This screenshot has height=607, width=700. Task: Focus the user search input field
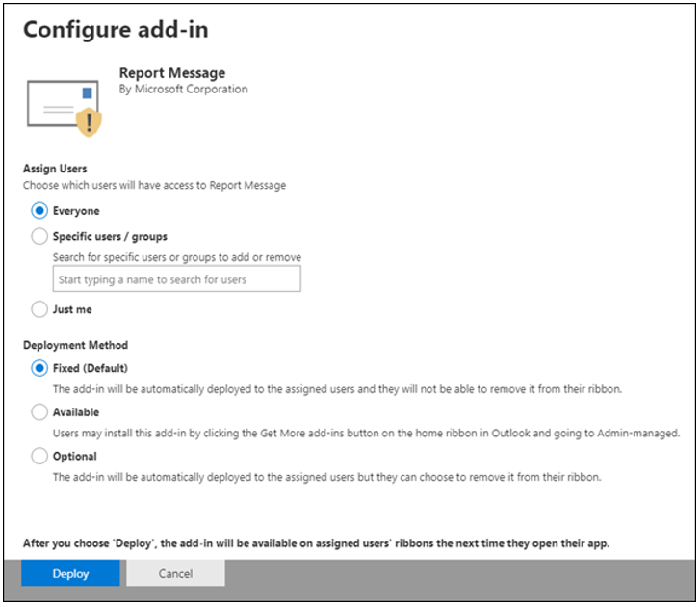point(177,279)
